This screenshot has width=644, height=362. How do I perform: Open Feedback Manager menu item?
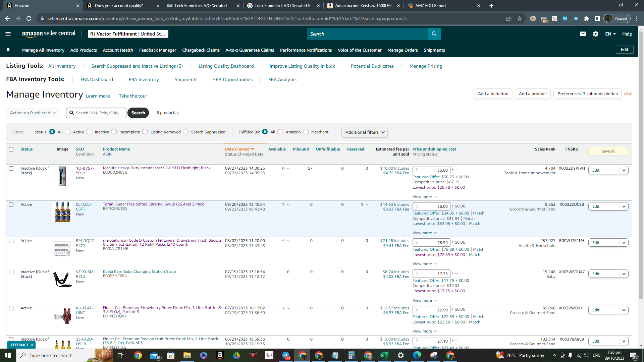point(158,50)
